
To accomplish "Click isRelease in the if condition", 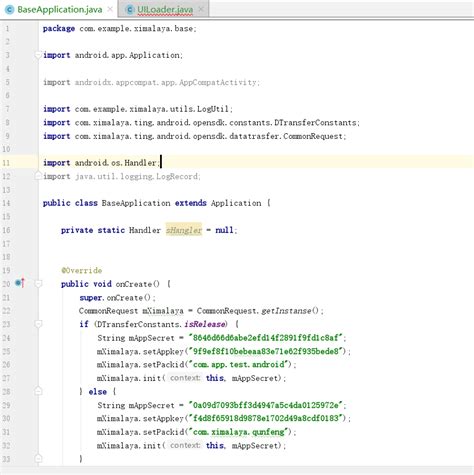I will [205, 324].
